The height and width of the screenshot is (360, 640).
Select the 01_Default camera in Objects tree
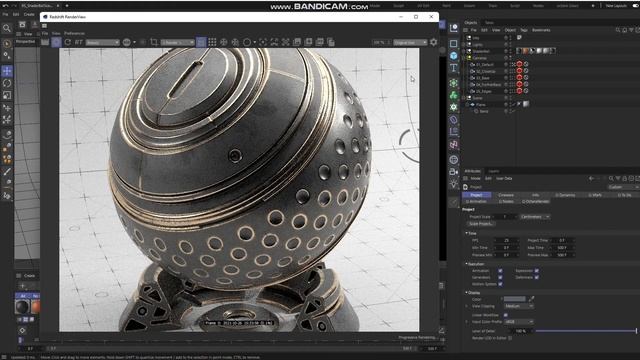coord(484,64)
